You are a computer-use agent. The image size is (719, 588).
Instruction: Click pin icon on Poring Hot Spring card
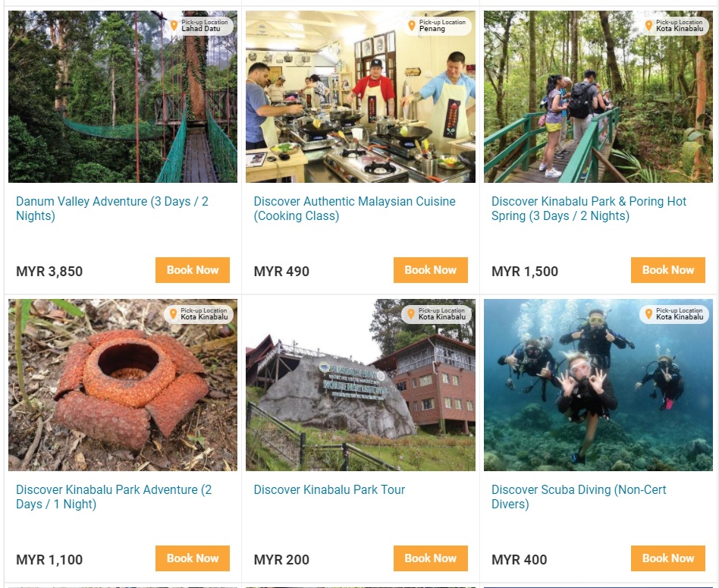pos(648,25)
